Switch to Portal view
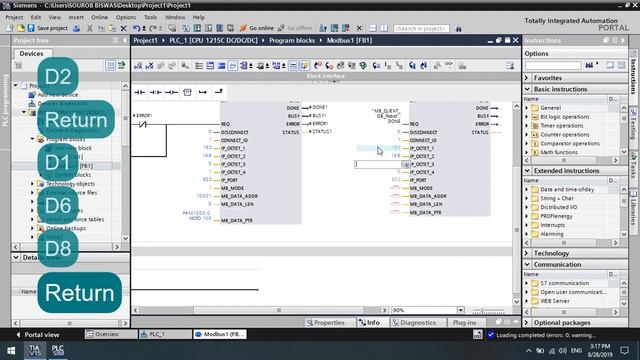The height and width of the screenshot is (360, 640). (38, 335)
